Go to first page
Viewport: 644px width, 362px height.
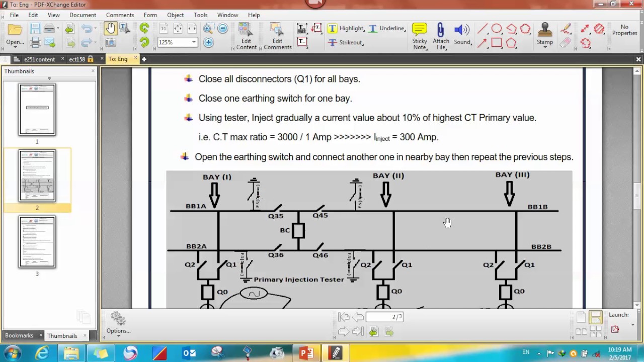click(x=344, y=317)
